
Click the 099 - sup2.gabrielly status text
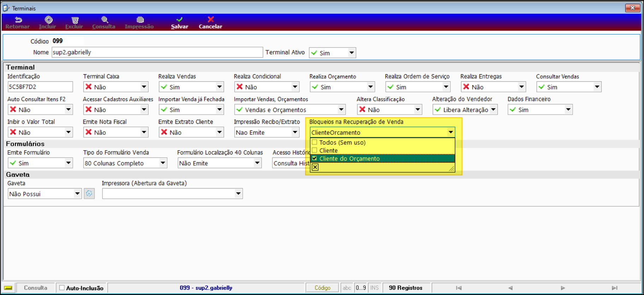click(x=206, y=288)
